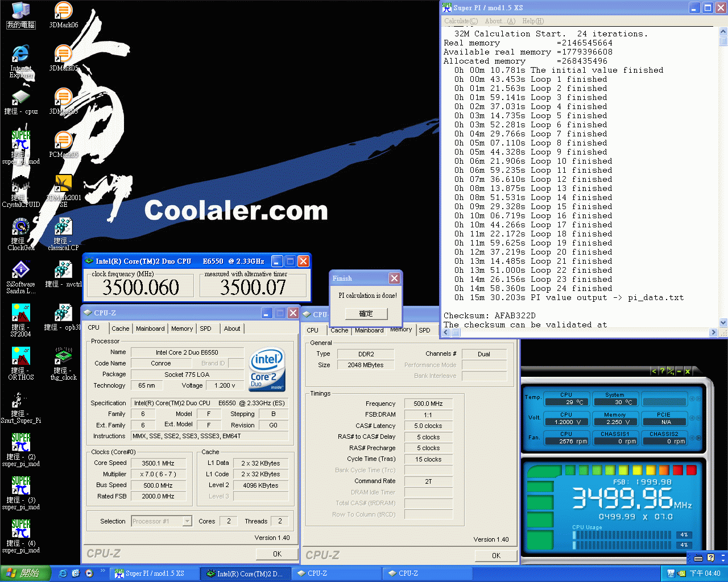Click the red overclock level indicator block
728x582 pixels.
(x=691, y=470)
